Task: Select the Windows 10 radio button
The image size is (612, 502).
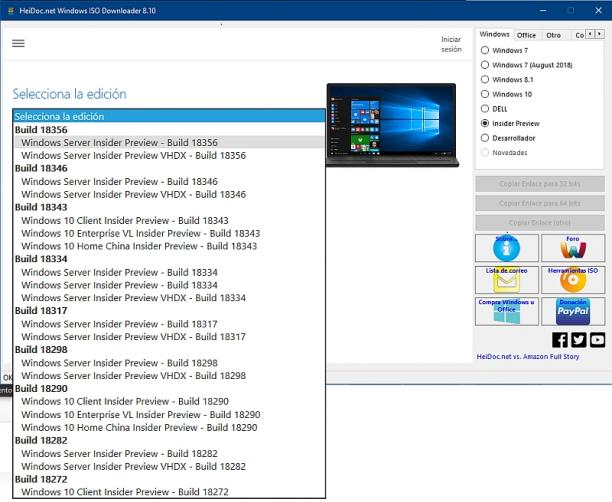Action: tap(485, 94)
